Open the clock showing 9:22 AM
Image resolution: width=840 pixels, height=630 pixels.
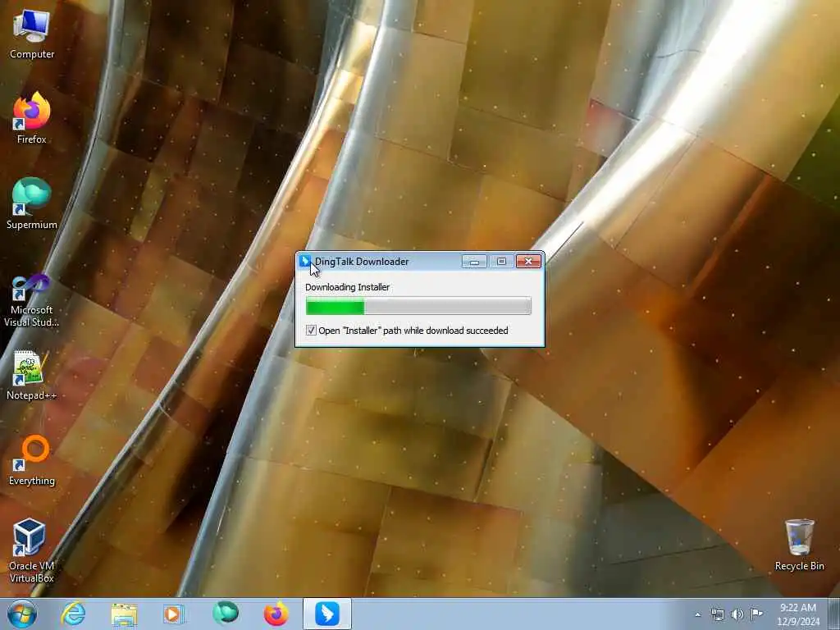[x=798, y=614]
